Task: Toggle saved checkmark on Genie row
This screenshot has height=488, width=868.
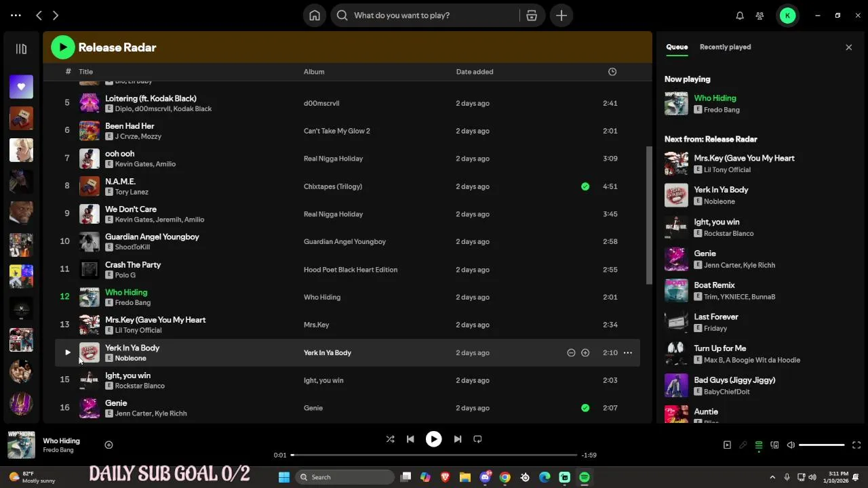Action: (x=585, y=408)
